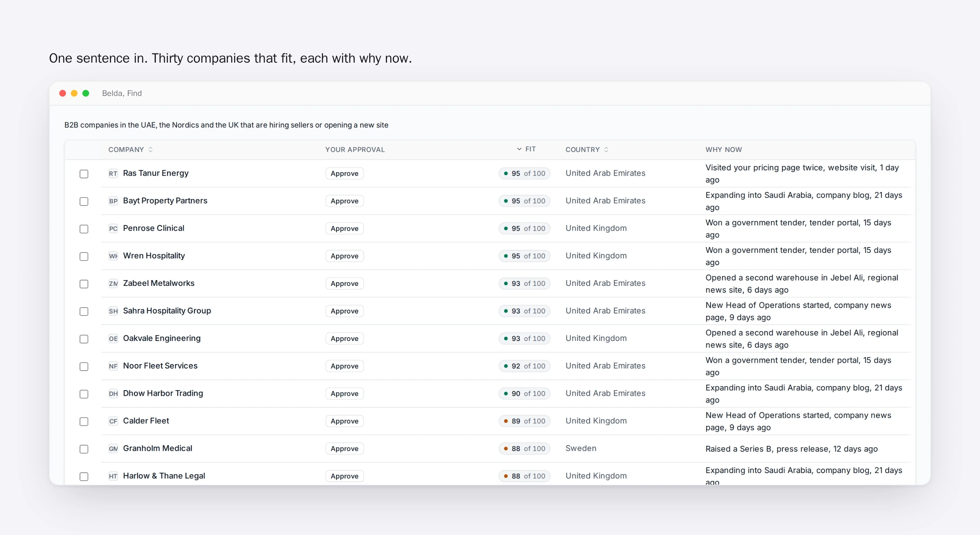Screen dimensions: 980x535
Task: Approve Harlow & Thane Legal
Action: point(344,476)
